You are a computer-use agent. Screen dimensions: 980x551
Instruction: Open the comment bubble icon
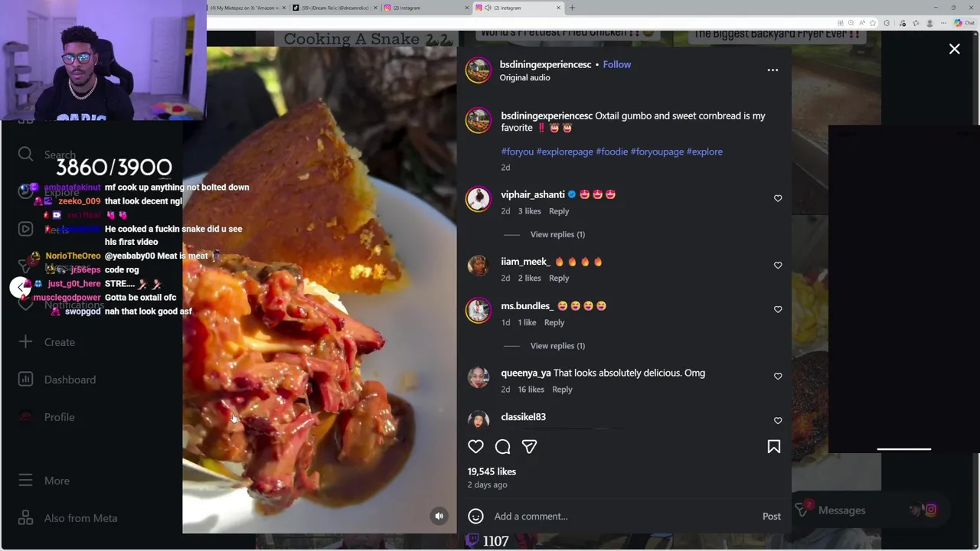coord(502,447)
